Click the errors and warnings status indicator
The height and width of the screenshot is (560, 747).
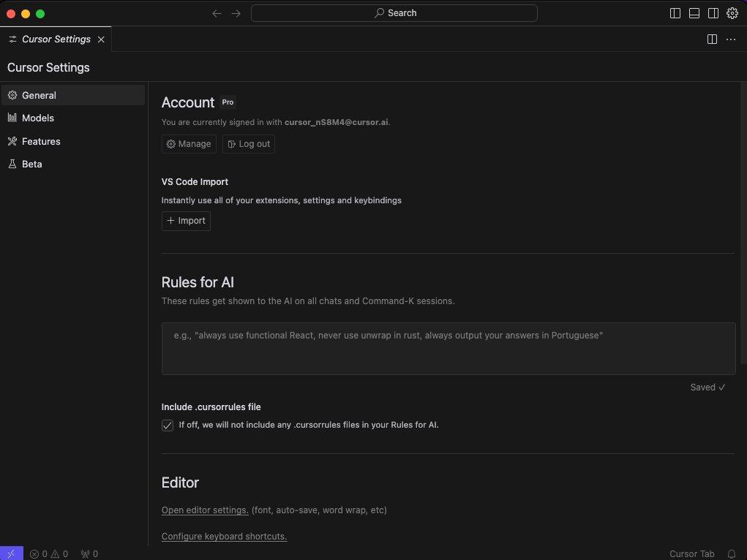(x=49, y=554)
